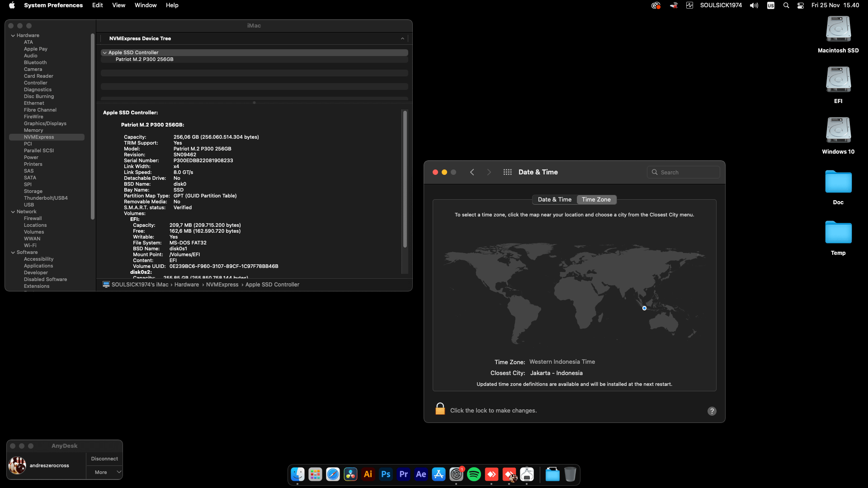Image resolution: width=868 pixels, height=488 pixels.
Task: Launch Launchpad from the Dock
Action: click(x=315, y=474)
